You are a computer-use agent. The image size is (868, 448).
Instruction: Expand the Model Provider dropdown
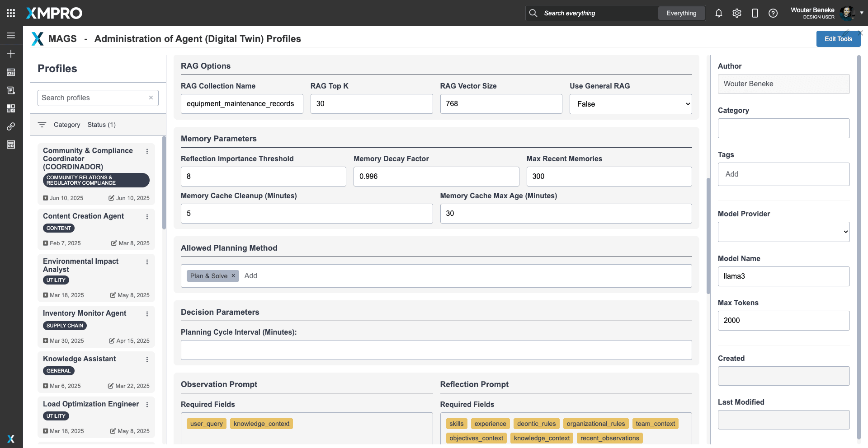[783, 232]
